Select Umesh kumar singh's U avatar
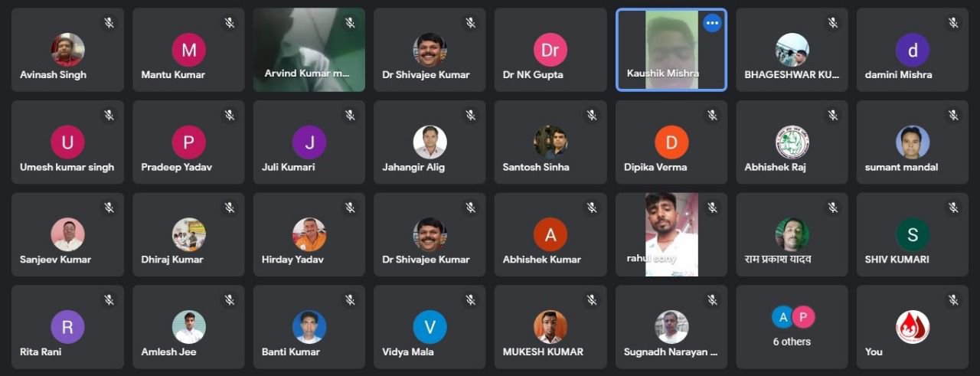This screenshot has height=376, width=980. pos(67,142)
